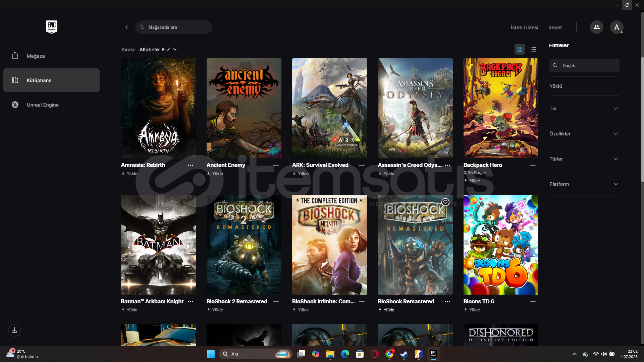This screenshot has height=362, width=644.
Task: Install Backpack Hero via Yükle
Action: [x=472, y=181]
